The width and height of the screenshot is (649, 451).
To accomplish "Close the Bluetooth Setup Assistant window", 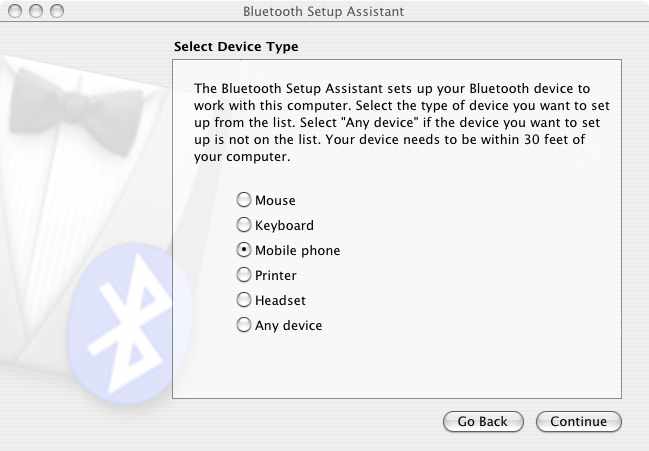I will pos(15,11).
